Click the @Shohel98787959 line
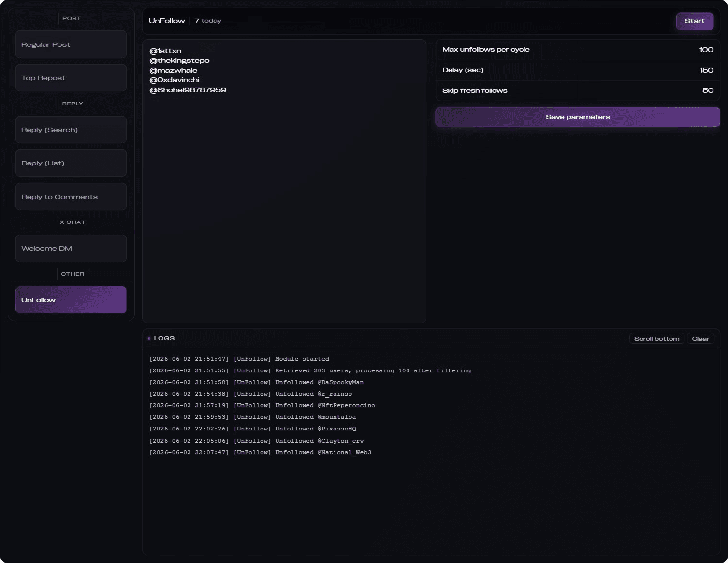This screenshot has height=563, width=728. tap(188, 90)
